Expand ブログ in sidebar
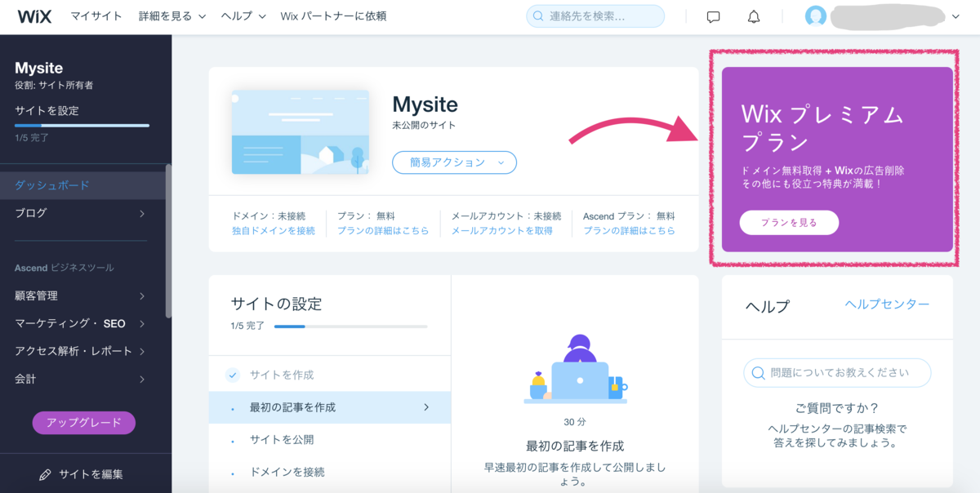980x493 pixels. 82,213
